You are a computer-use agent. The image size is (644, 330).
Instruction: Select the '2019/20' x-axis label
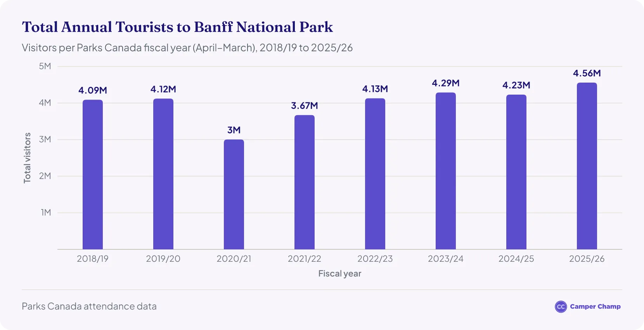coord(163,259)
